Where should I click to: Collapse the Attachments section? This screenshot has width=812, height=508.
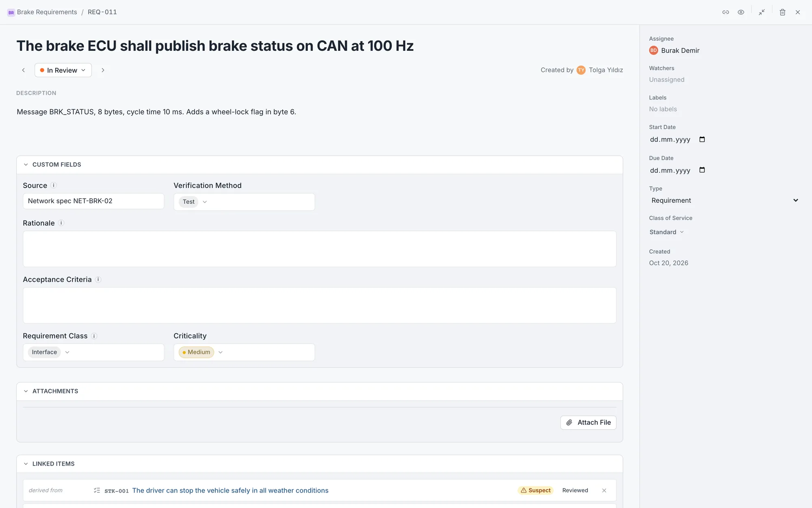point(26,391)
